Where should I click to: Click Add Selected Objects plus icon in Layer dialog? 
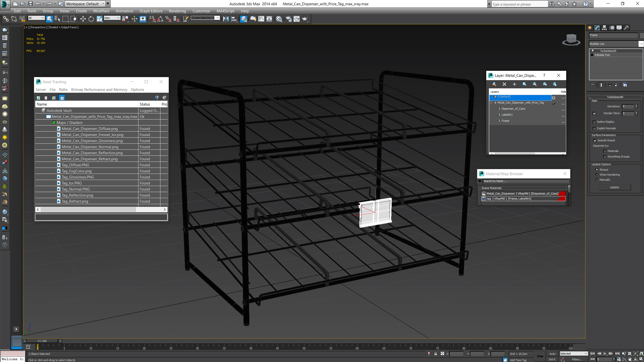click(x=514, y=84)
